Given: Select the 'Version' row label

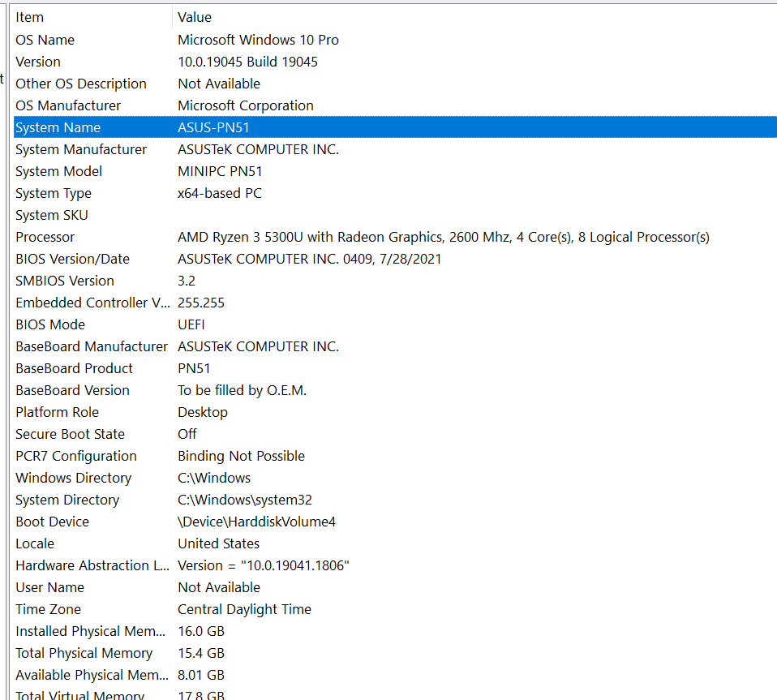Looking at the screenshot, I should tap(38, 62).
